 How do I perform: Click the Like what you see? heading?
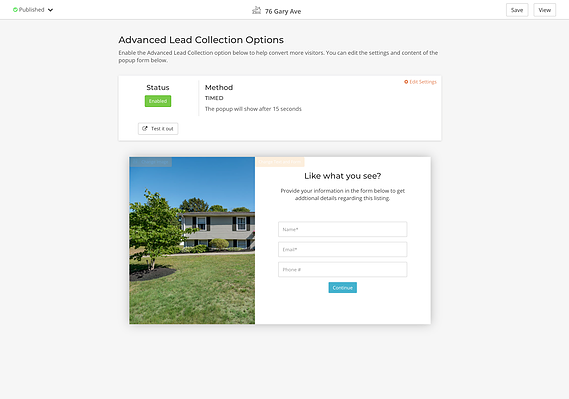[343, 176]
